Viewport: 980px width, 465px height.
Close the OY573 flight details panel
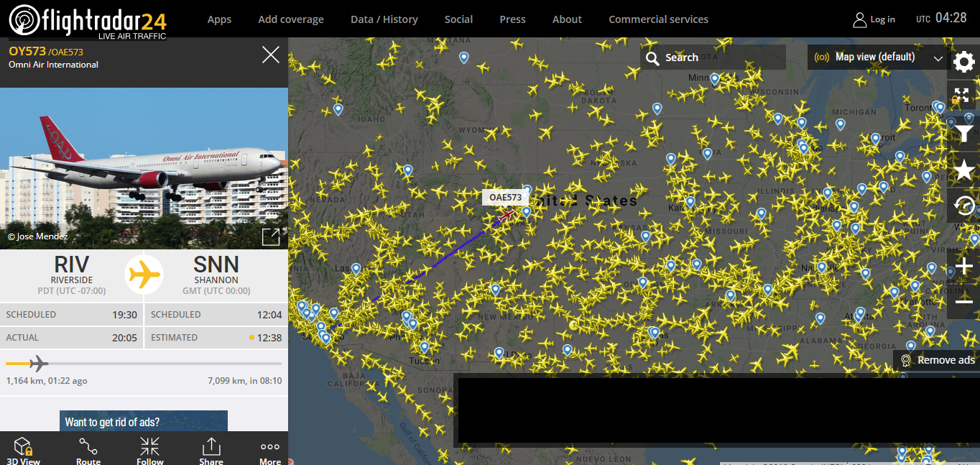271,55
